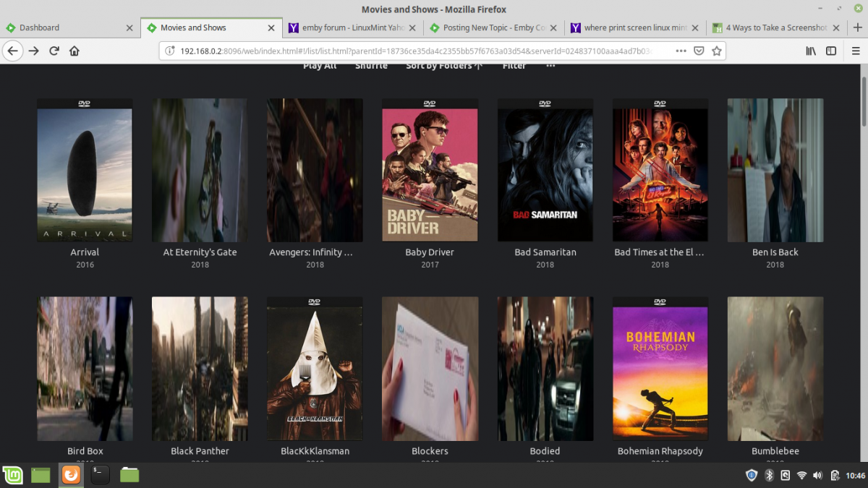Viewport: 868px width, 488px height.
Task: Open the Sort by Folders dropdown
Action: pos(443,66)
